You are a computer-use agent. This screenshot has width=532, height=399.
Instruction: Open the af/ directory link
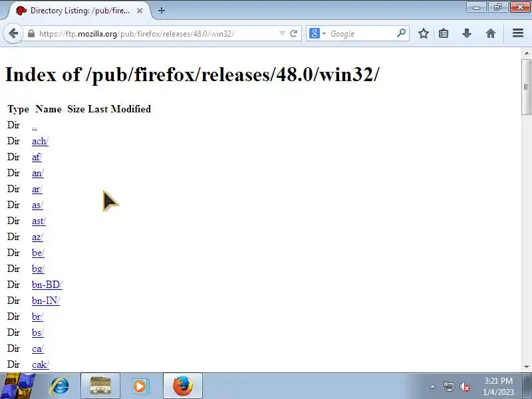(x=37, y=157)
